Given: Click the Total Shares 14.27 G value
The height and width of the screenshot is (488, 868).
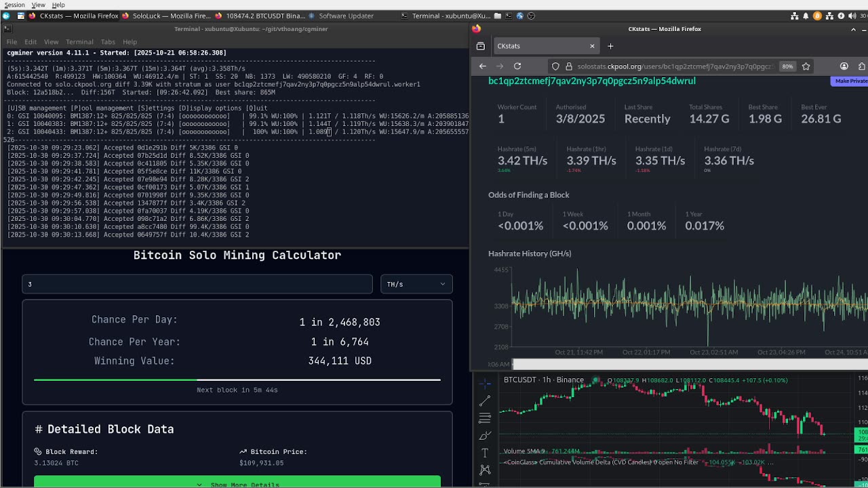Looking at the screenshot, I should 709,119.
